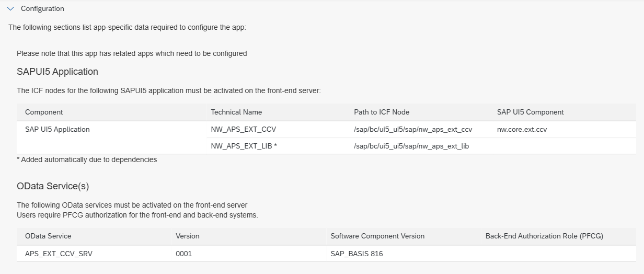Screen dimensions: 644x274
Task: Click the Version column header
Action: tap(188, 236)
